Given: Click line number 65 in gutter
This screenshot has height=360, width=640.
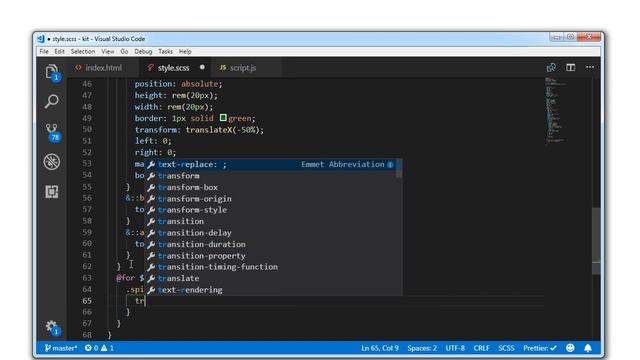Looking at the screenshot, I should 87,301.
